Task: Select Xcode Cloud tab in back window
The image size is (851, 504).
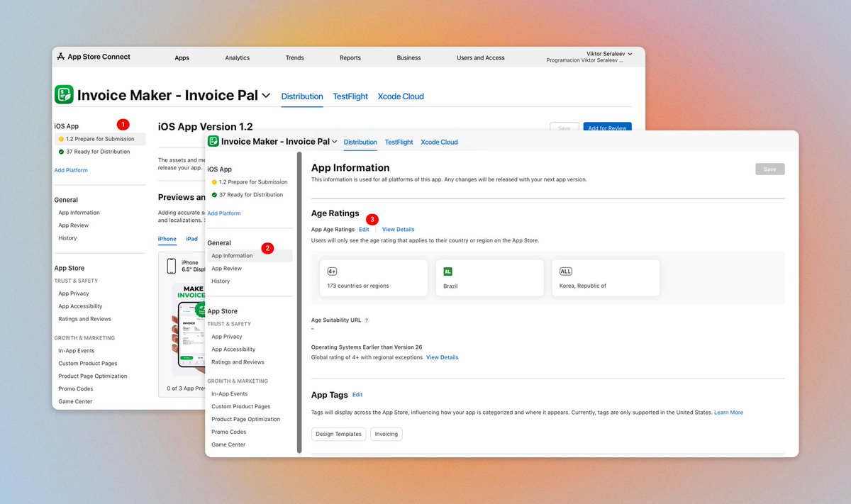Action: (x=401, y=96)
